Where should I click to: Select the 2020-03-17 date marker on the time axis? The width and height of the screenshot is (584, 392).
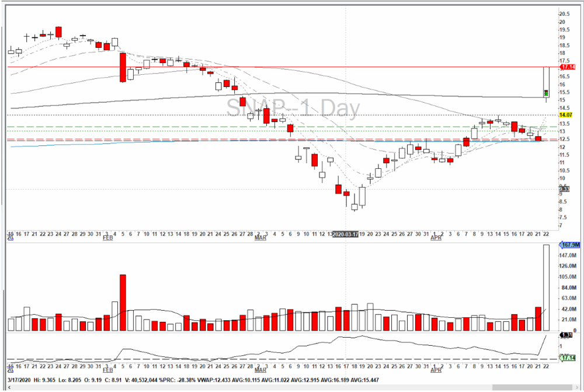pyautogui.click(x=346, y=234)
